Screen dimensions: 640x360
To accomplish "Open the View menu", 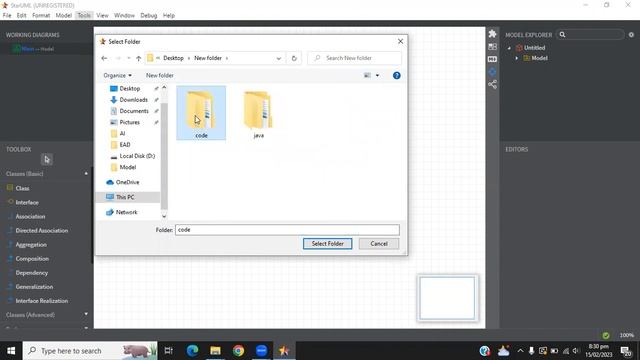I will point(102,16).
